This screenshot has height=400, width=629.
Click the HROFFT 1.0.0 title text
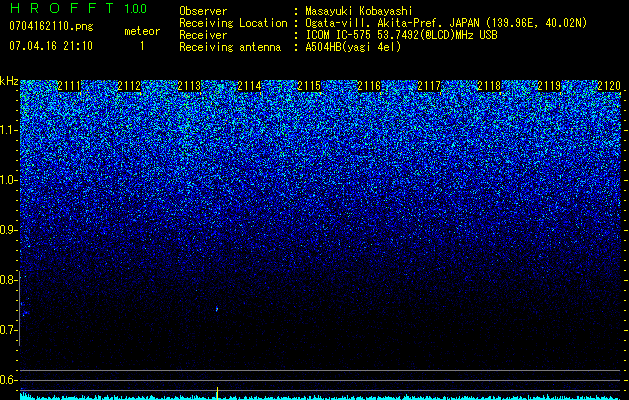click(x=78, y=8)
